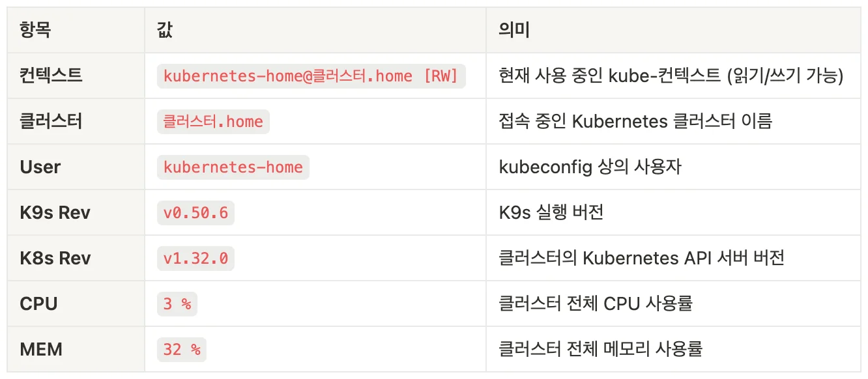Click the kubernetes-home value in the User row
This screenshot has height=379, width=868.
[x=233, y=167]
